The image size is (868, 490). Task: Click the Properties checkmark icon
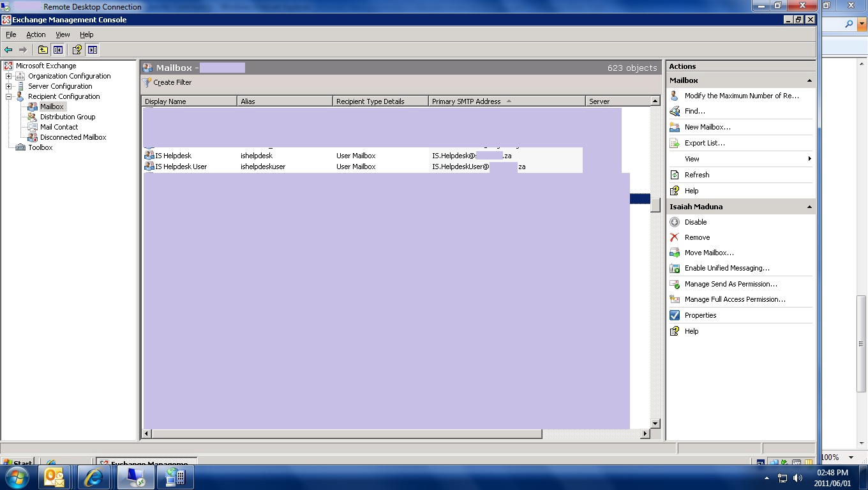[675, 315]
